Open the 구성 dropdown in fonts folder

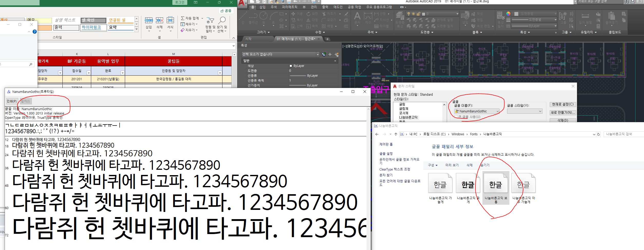click(433, 165)
